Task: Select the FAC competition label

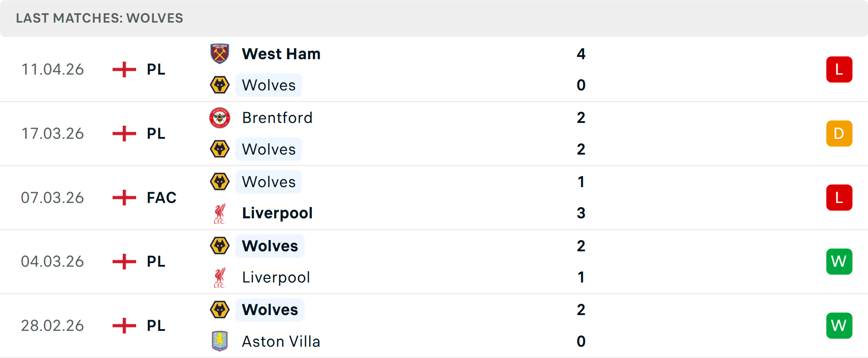Action: 161,198
